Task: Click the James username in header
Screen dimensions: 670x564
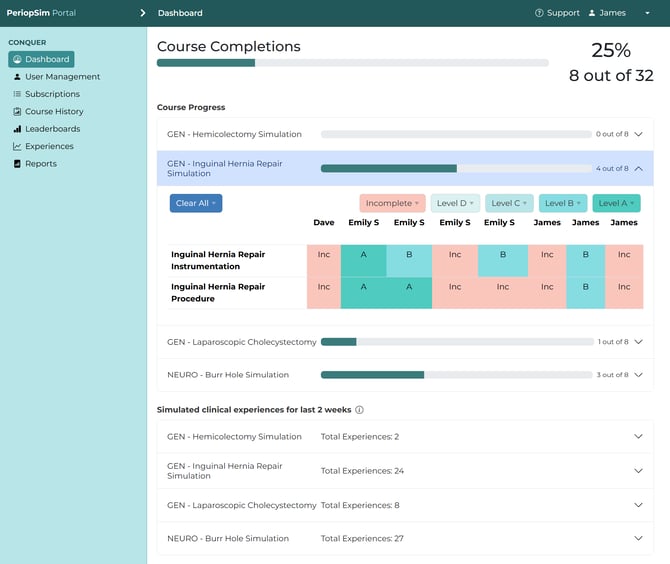Action: click(612, 13)
